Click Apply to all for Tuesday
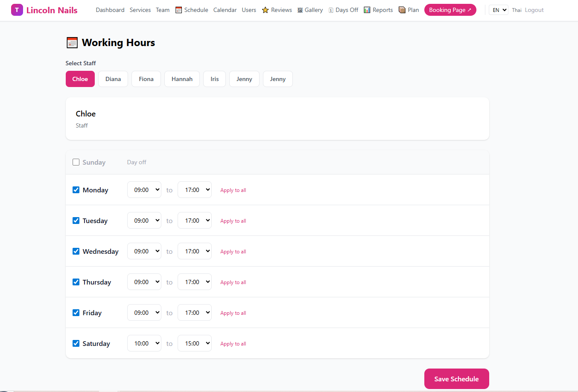 233,221
